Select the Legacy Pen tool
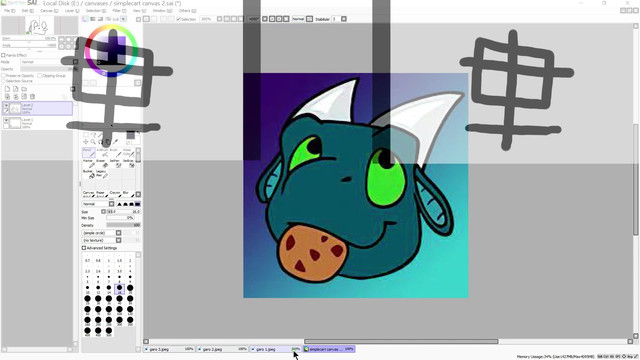The height and width of the screenshot is (360, 640). tap(102, 174)
